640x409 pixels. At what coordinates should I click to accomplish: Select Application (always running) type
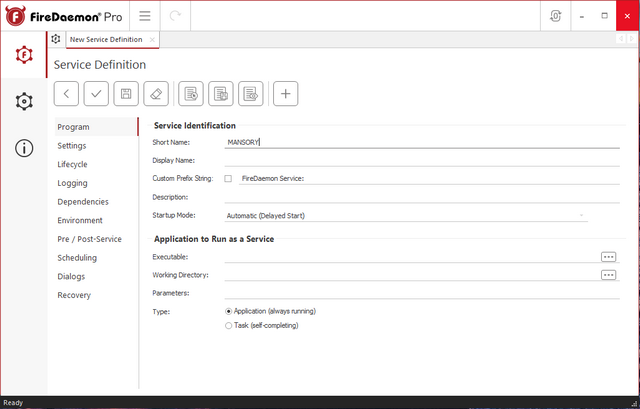(229, 312)
